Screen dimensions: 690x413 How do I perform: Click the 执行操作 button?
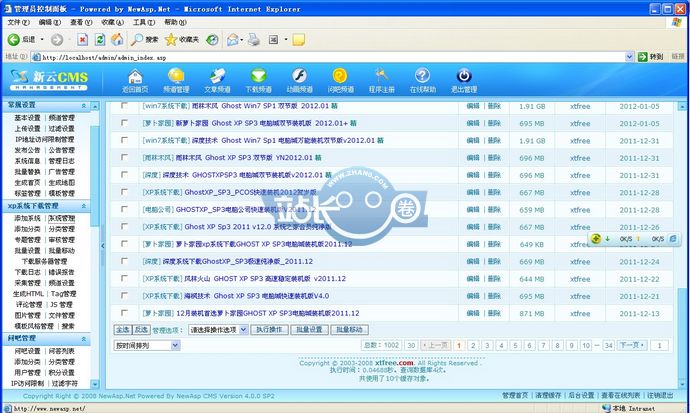[269, 329]
